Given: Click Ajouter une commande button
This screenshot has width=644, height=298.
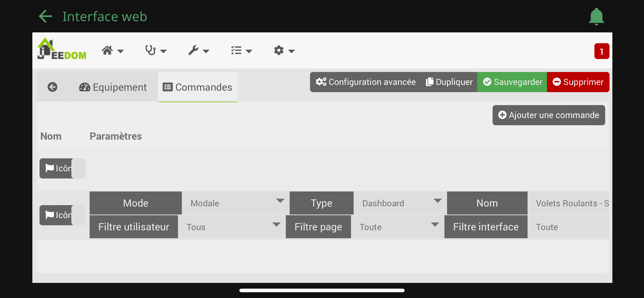Looking at the screenshot, I should pos(548,115).
